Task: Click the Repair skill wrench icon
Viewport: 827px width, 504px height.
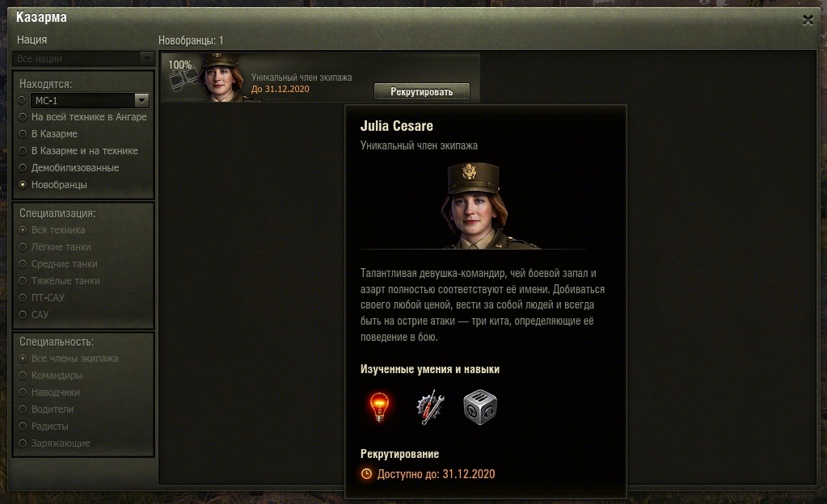Action: click(x=430, y=407)
